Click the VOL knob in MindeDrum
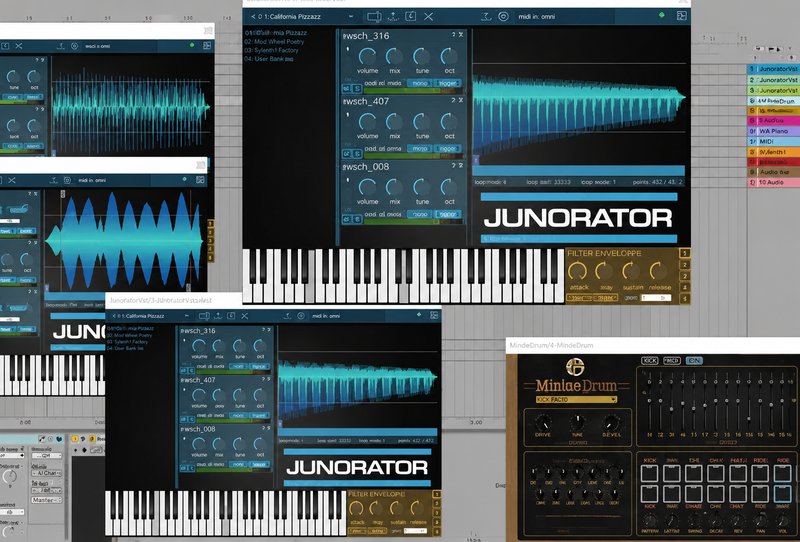This screenshot has height=542, width=800. tap(783, 521)
